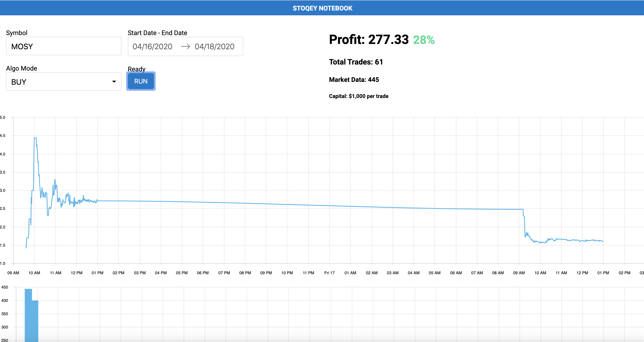Click the 10 AM first-day axis label
This screenshot has width=644, height=342.
tap(34, 273)
